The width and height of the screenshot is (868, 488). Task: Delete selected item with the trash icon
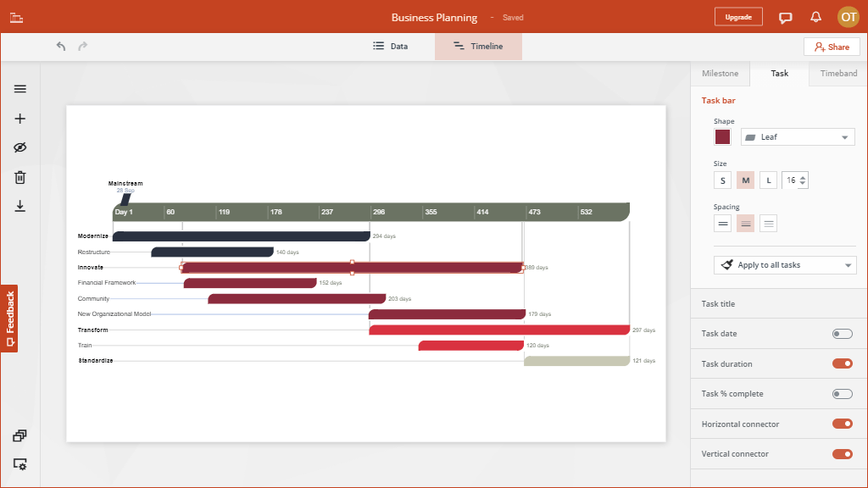coord(19,175)
